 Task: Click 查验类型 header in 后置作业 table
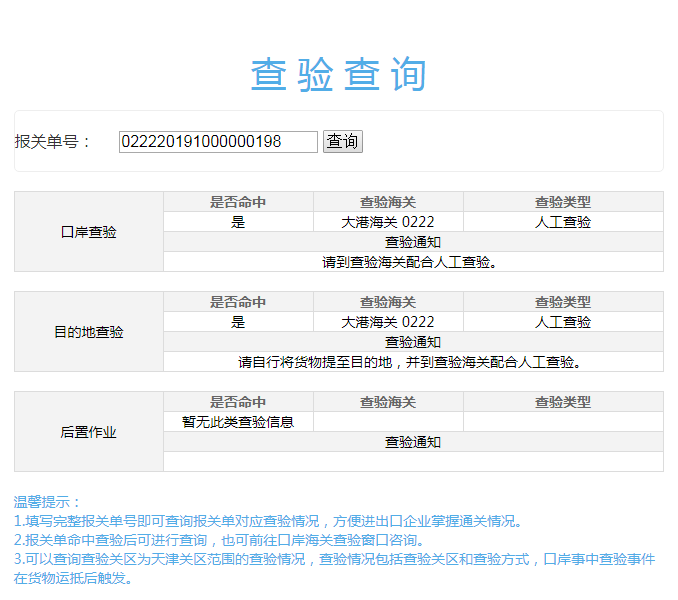coord(563,402)
